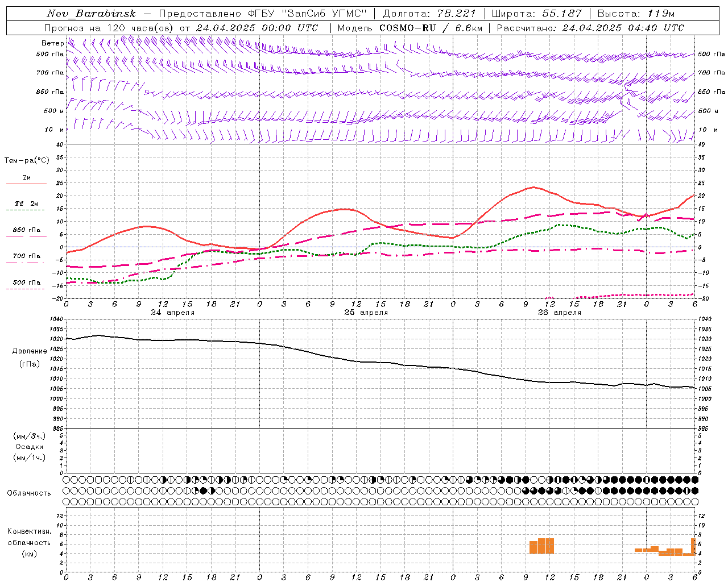The image size is (728, 582).
Task: Click the Конвективн. облачность label
Action: pos(30,537)
